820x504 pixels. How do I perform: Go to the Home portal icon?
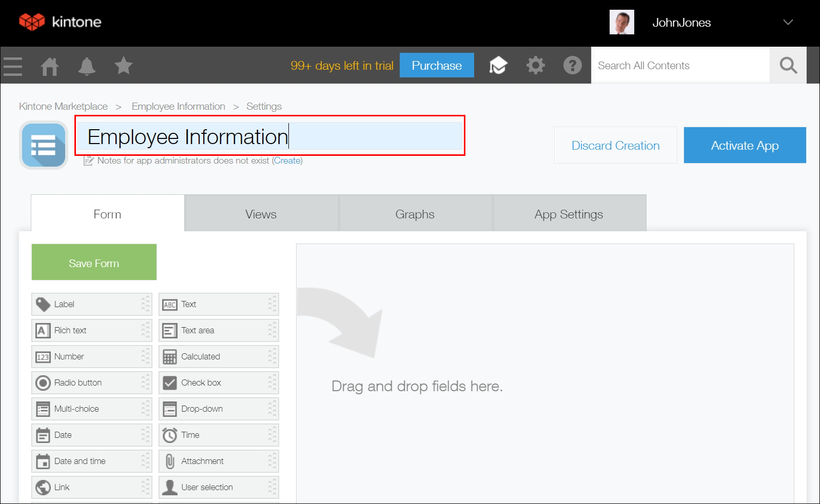[x=50, y=66]
